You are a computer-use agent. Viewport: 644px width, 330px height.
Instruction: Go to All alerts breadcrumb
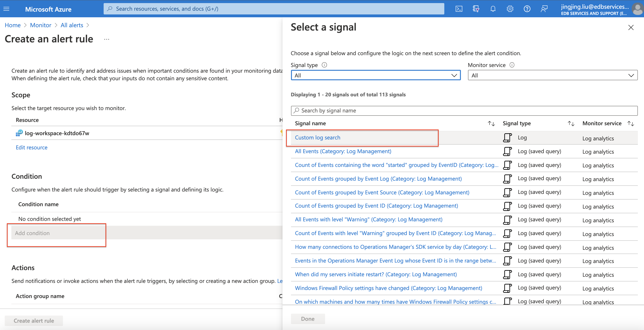point(72,25)
